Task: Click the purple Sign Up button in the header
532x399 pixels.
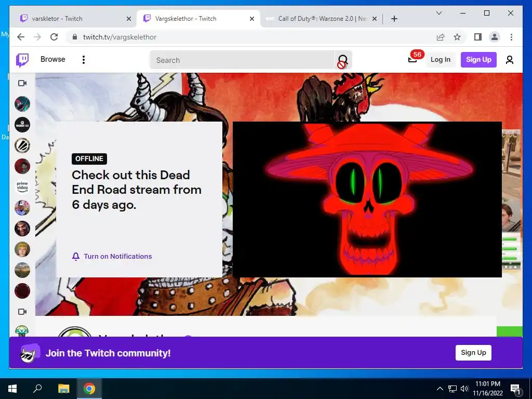Action: tap(478, 60)
